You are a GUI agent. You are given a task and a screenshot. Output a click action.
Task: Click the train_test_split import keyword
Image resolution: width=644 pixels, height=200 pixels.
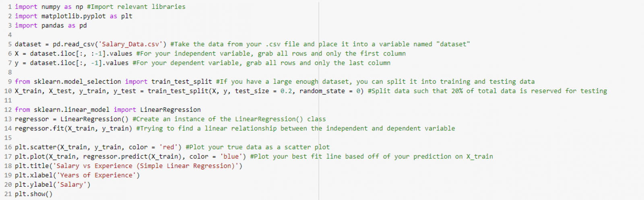[136, 82]
